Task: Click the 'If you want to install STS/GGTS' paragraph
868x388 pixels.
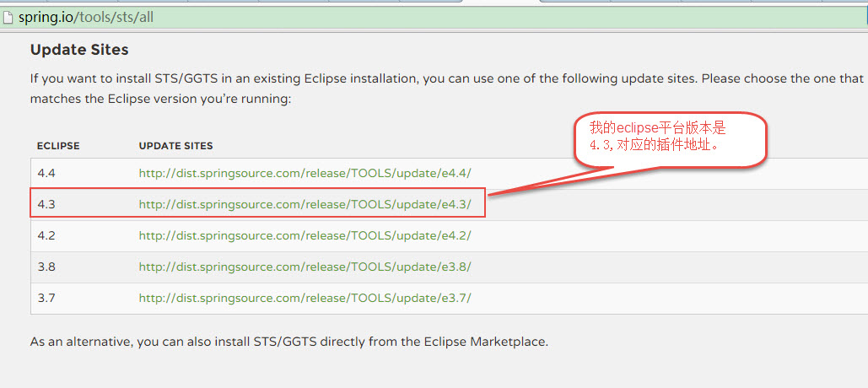Action: click(x=447, y=89)
